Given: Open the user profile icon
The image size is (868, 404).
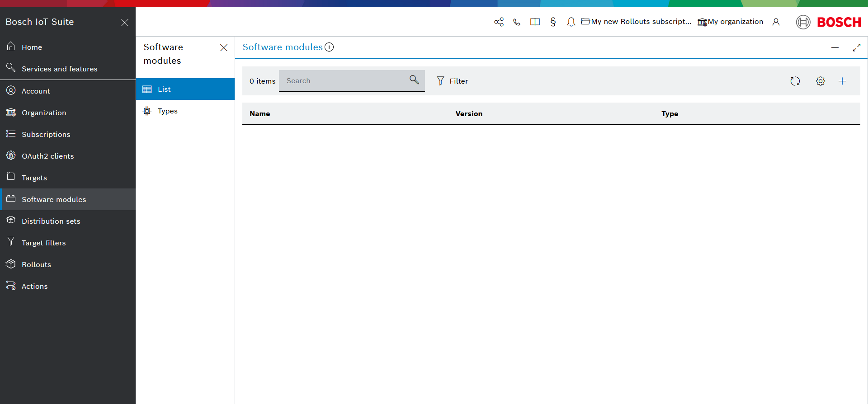Looking at the screenshot, I should click(776, 22).
